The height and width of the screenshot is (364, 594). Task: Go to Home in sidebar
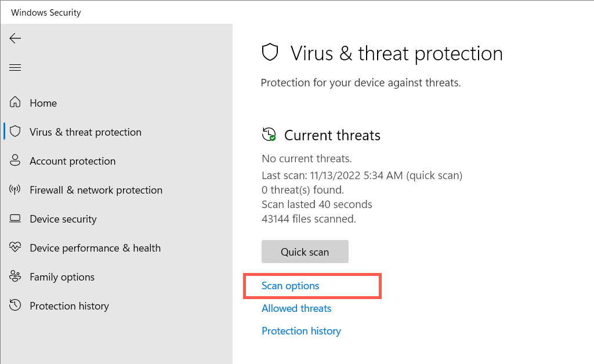click(44, 103)
